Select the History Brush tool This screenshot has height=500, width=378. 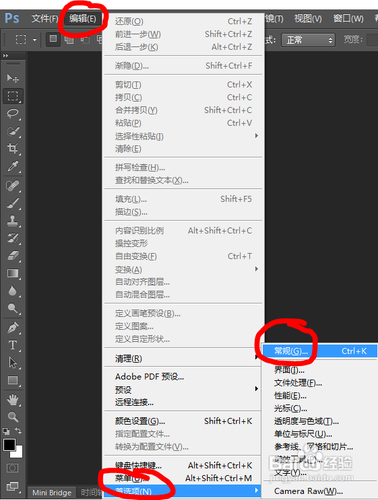click(x=13, y=238)
